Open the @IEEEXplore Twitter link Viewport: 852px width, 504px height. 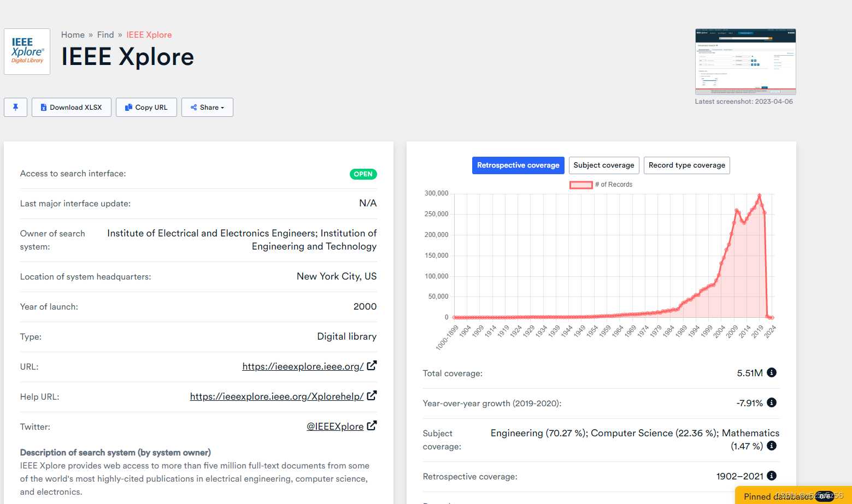pyautogui.click(x=335, y=426)
